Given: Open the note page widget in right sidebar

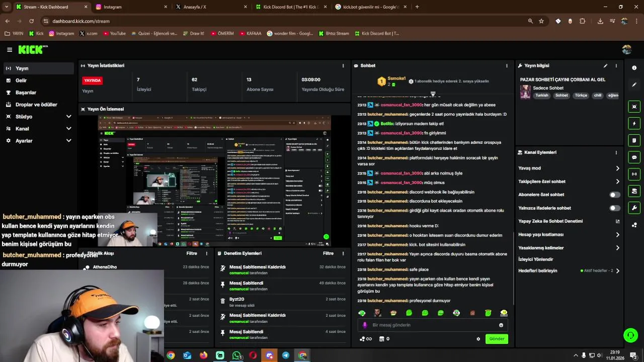Looking at the screenshot, I should (x=634, y=140).
